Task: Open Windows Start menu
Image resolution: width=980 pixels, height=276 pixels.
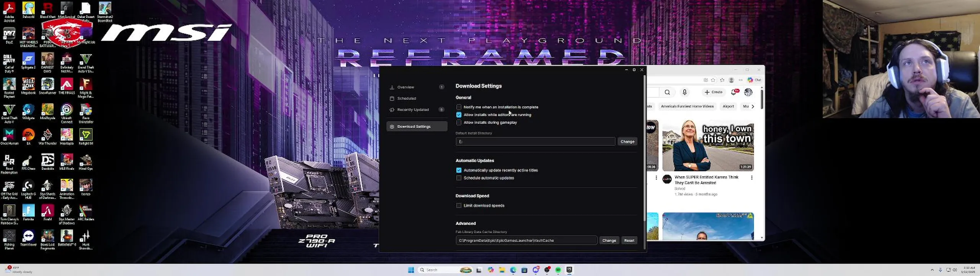Action: [x=411, y=270]
